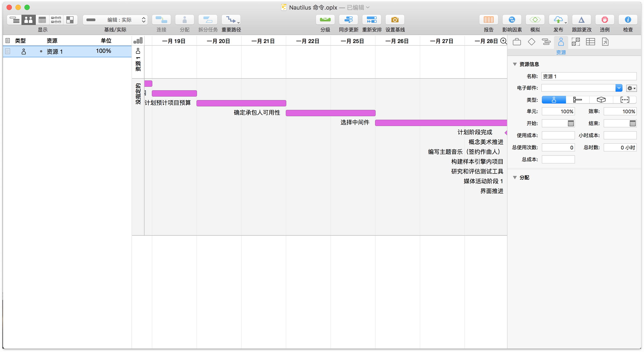Select the material resource type
The height and width of the screenshot is (352, 644).
601,100
